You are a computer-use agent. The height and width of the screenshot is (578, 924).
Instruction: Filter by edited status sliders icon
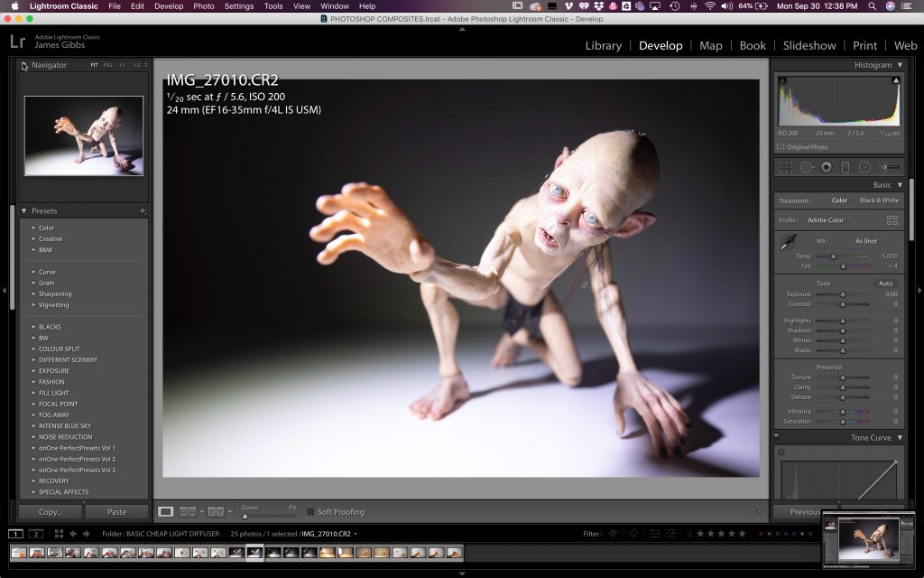pyautogui.click(x=655, y=533)
